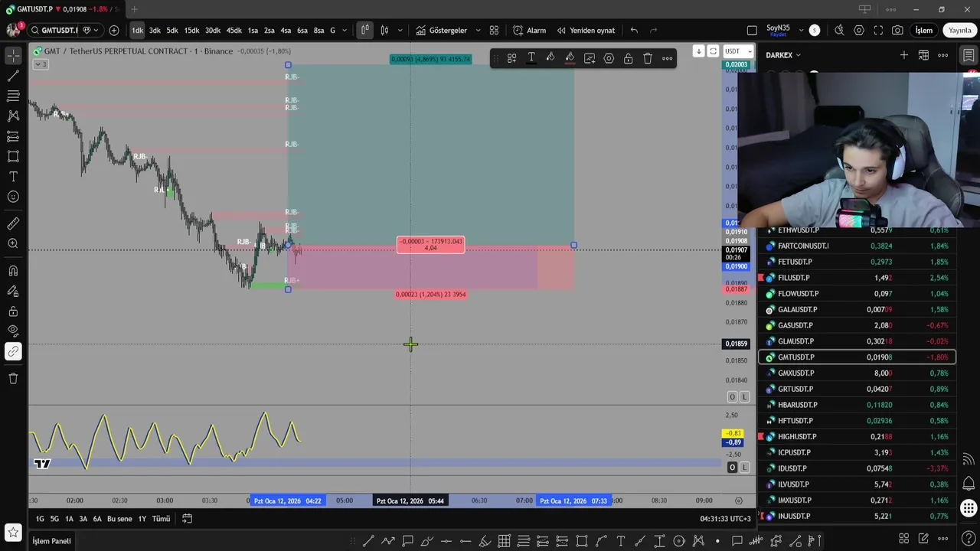
Task: Open the USDT currency dropdown
Action: pos(738,51)
